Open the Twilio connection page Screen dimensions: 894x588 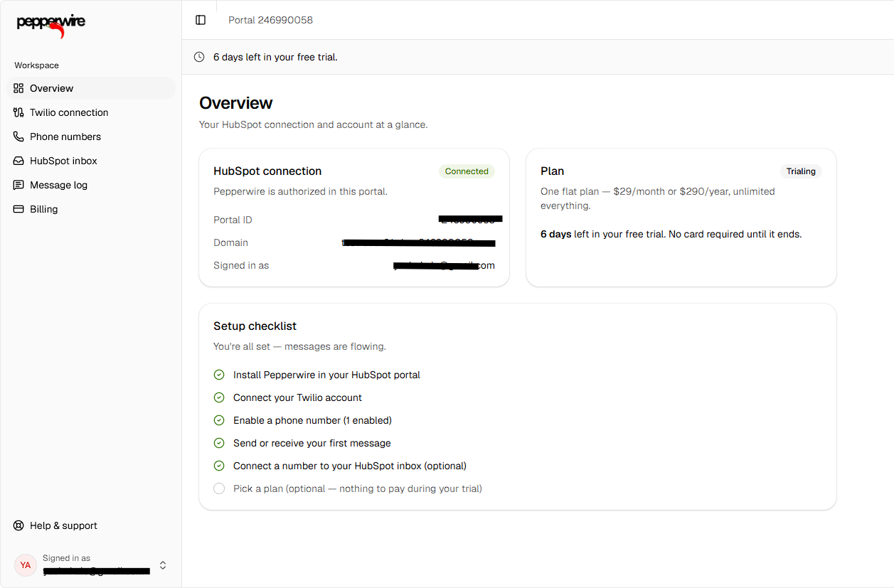coord(90,112)
